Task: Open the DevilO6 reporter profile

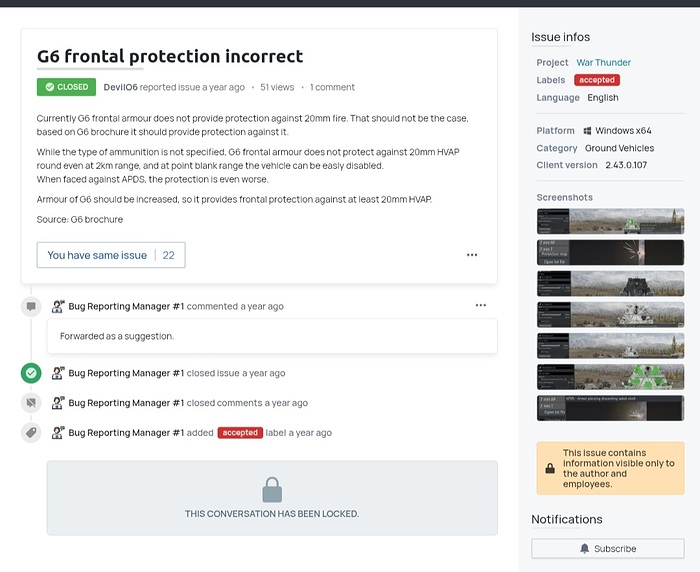Action: 121,87
